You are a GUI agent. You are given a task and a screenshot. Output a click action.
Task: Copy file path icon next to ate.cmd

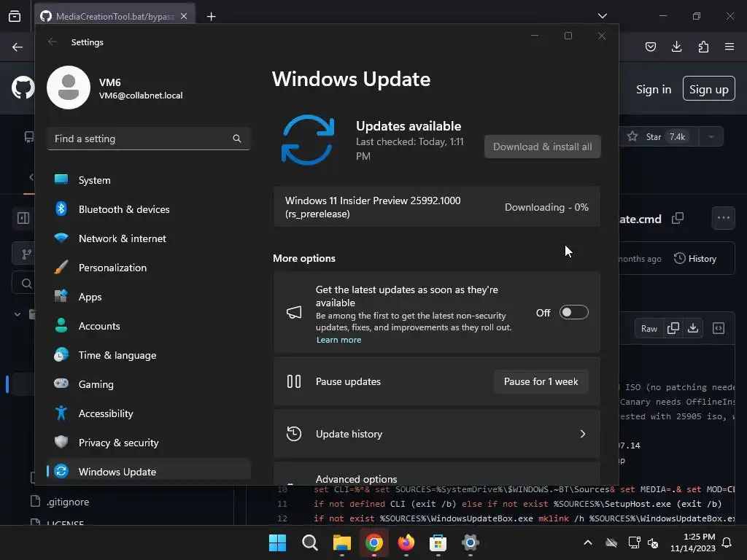click(678, 219)
